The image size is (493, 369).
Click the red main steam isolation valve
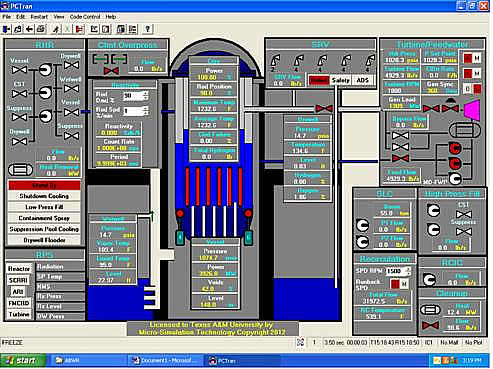324,109
